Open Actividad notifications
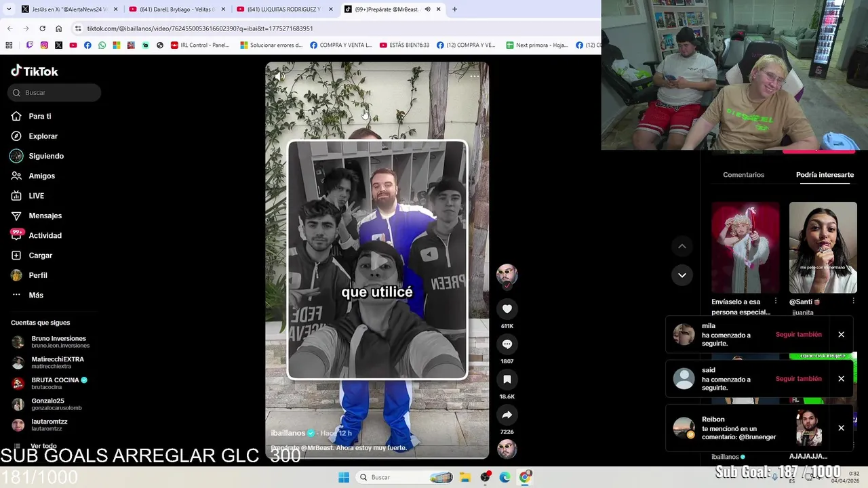The image size is (868, 488). [x=36, y=235]
